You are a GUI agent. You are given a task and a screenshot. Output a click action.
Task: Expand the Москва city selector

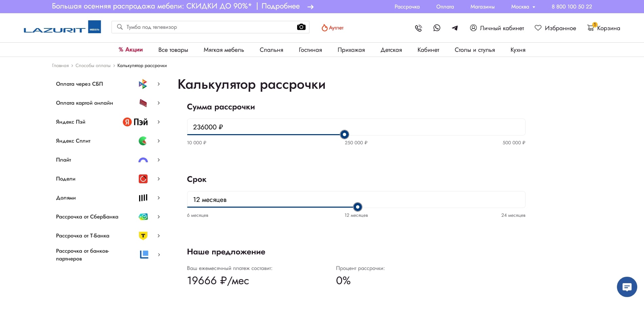[523, 6]
